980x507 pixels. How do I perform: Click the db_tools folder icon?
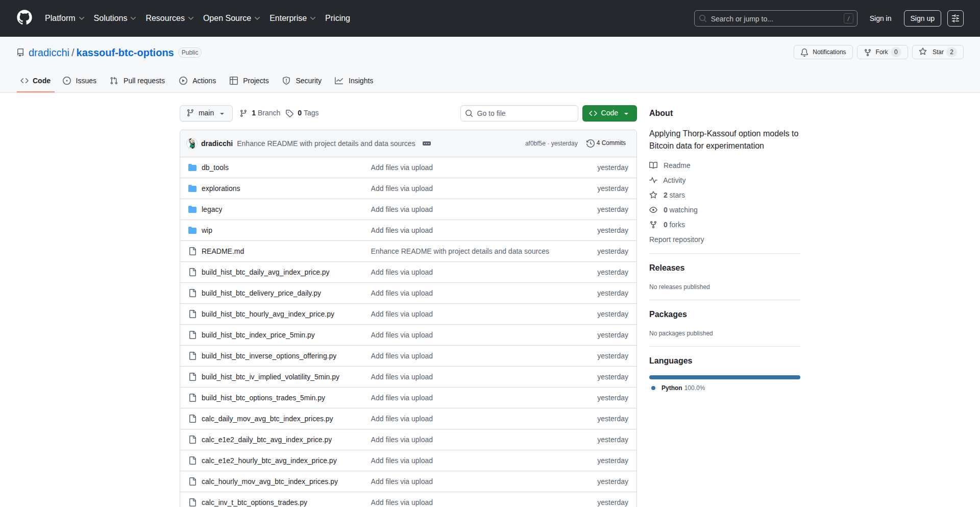192,167
